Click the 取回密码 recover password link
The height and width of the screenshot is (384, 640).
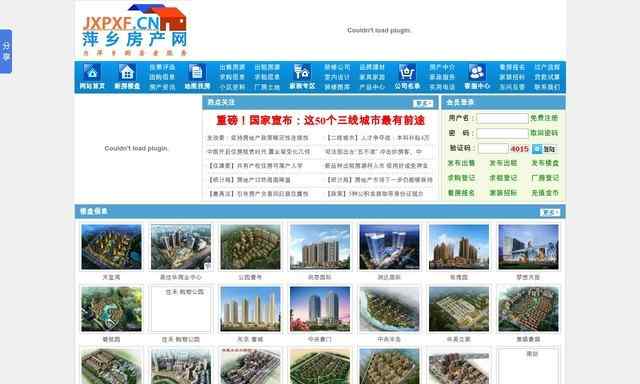544,133
